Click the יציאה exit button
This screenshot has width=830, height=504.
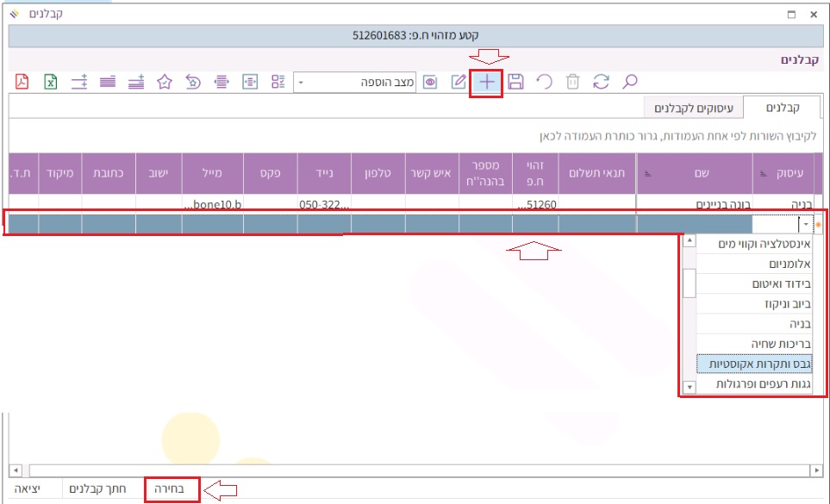click(30, 489)
